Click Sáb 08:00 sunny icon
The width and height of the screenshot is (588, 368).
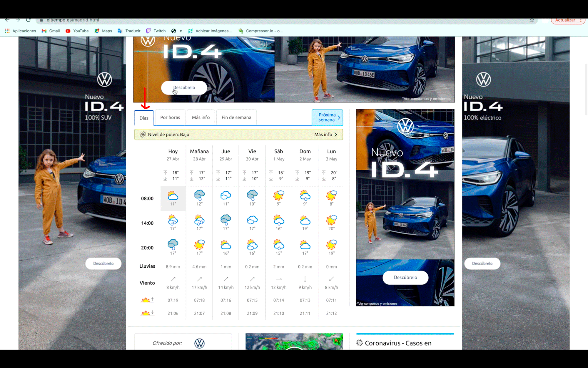(x=278, y=195)
